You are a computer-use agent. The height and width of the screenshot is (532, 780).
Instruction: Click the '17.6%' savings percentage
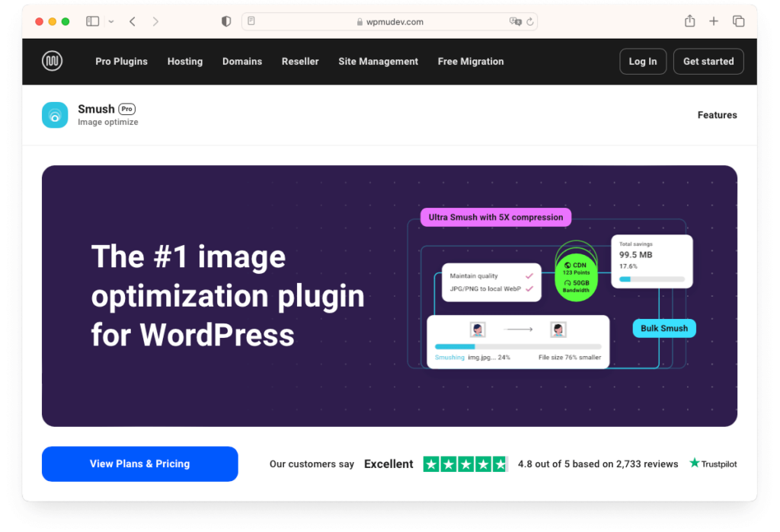point(628,266)
